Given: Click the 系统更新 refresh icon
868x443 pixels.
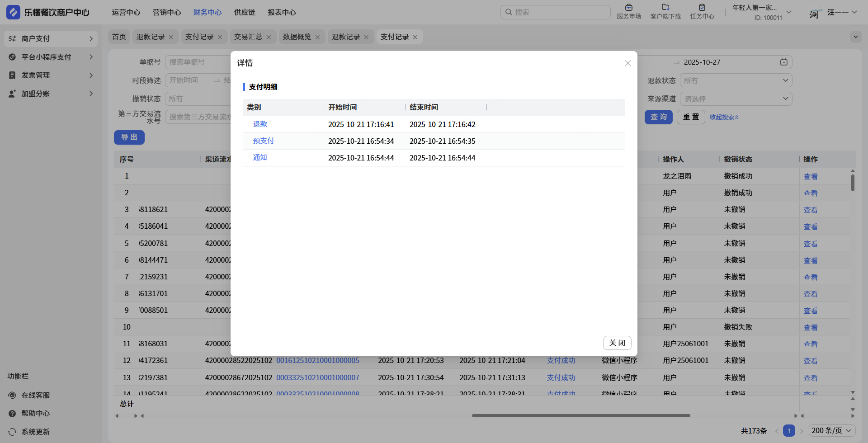Looking at the screenshot, I should tap(12, 432).
